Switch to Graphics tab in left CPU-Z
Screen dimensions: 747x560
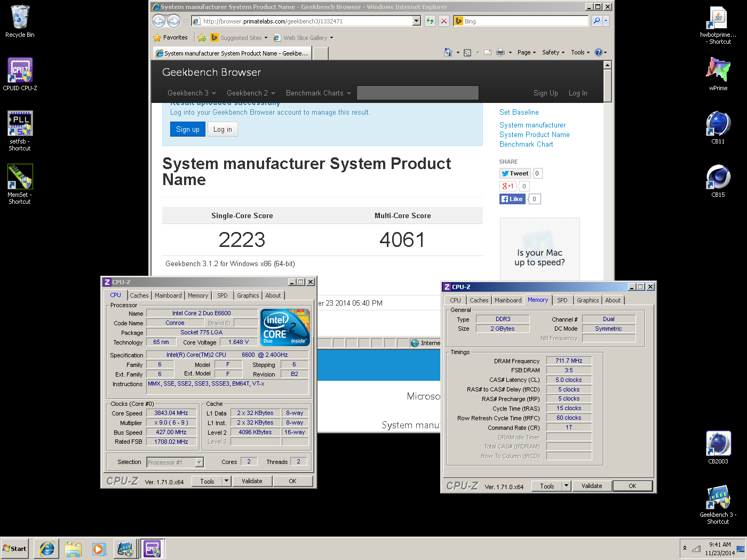point(248,295)
